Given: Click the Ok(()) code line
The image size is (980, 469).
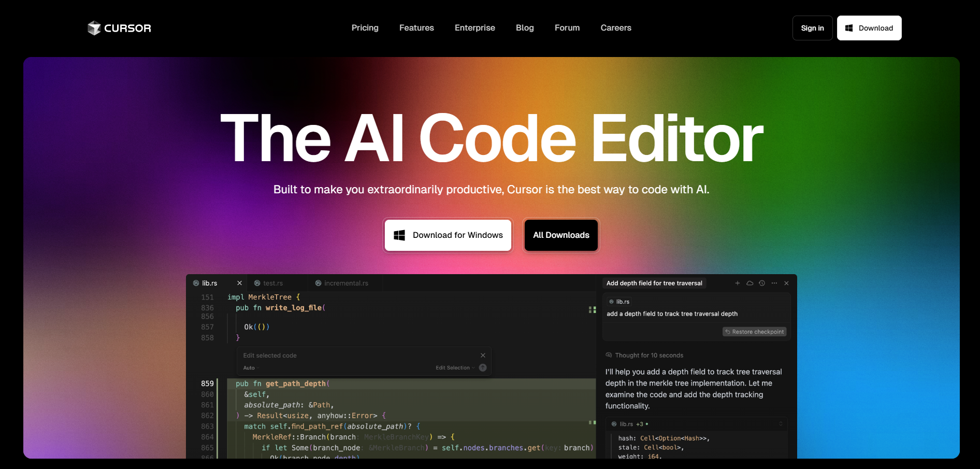Looking at the screenshot, I should (256, 327).
